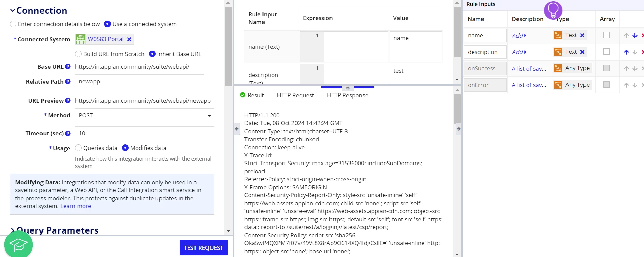Move the description rule input down
644x257 pixels.
pos(635,52)
